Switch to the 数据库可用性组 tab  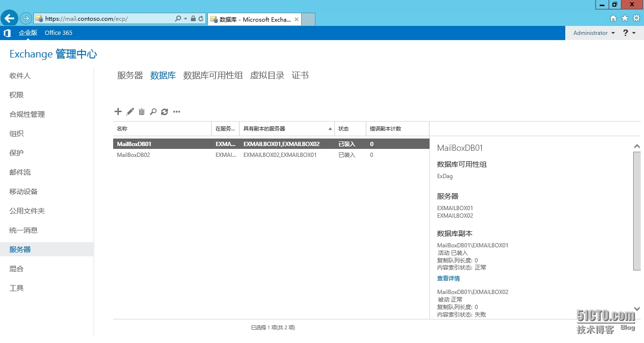[x=213, y=75]
